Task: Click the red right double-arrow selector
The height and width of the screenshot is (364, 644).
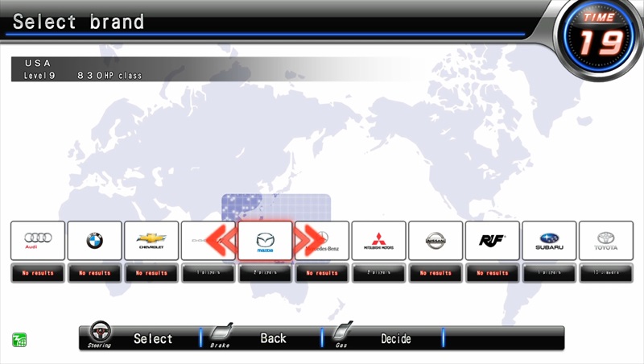Action: point(309,241)
